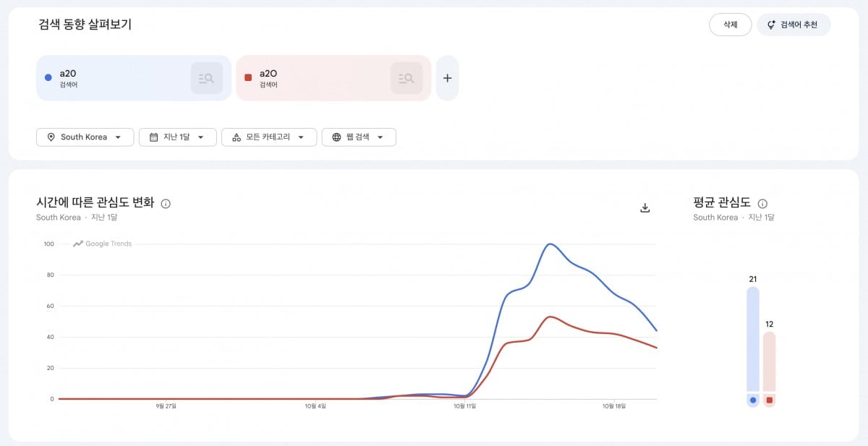Click the globe icon in search type filter
The image size is (868, 446).
point(336,137)
